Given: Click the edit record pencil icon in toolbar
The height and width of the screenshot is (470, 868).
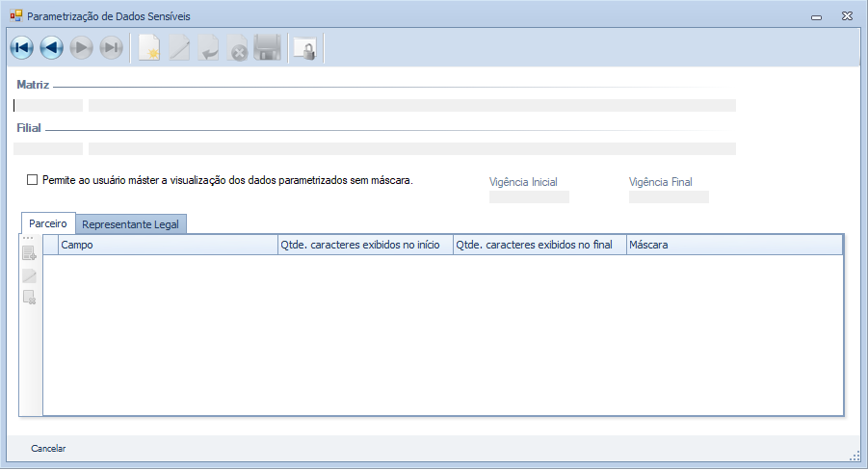Looking at the screenshot, I should point(179,47).
